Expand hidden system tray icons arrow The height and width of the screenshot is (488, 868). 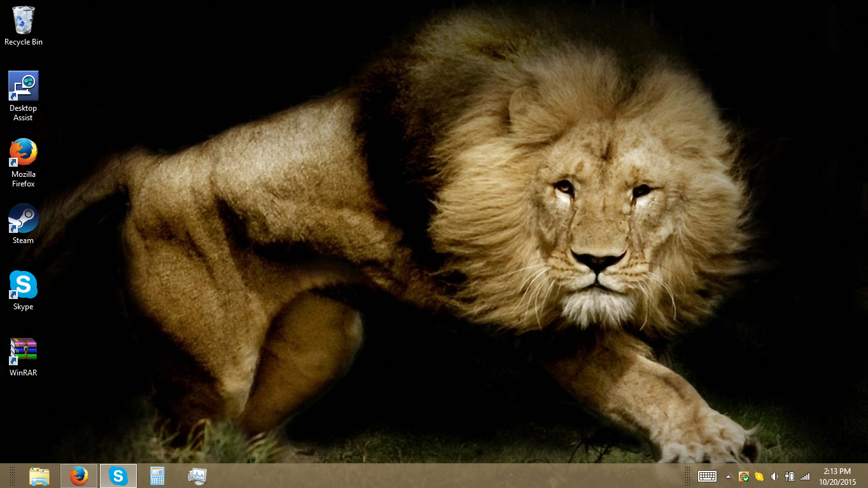(728, 476)
